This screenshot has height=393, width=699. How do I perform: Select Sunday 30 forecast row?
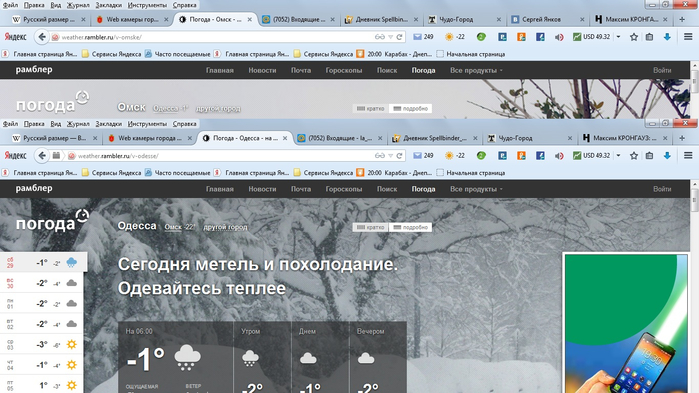[x=41, y=283]
